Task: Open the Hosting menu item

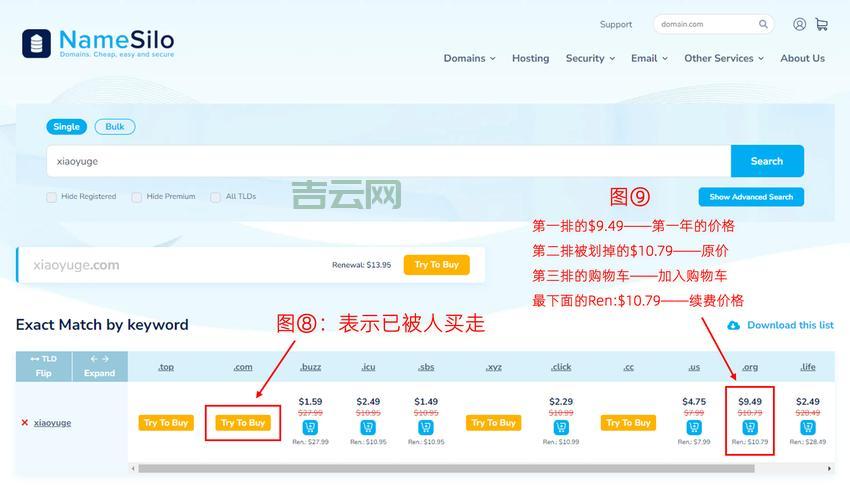Action: coord(530,58)
